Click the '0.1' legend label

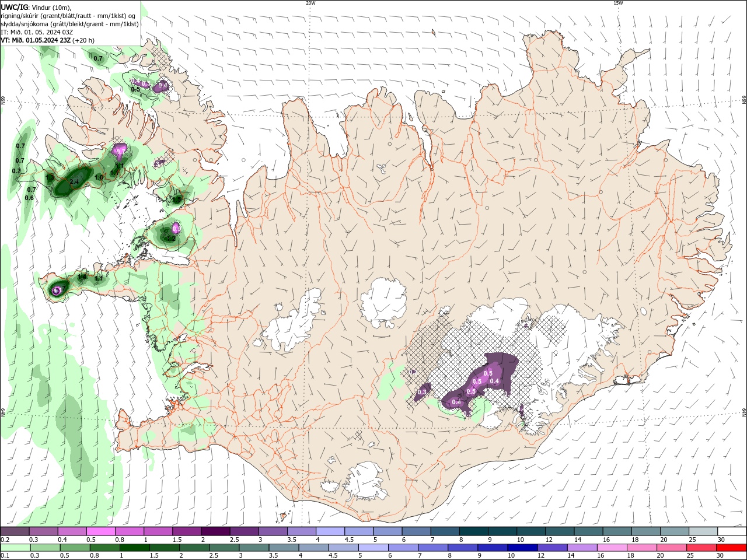[5, 556]
